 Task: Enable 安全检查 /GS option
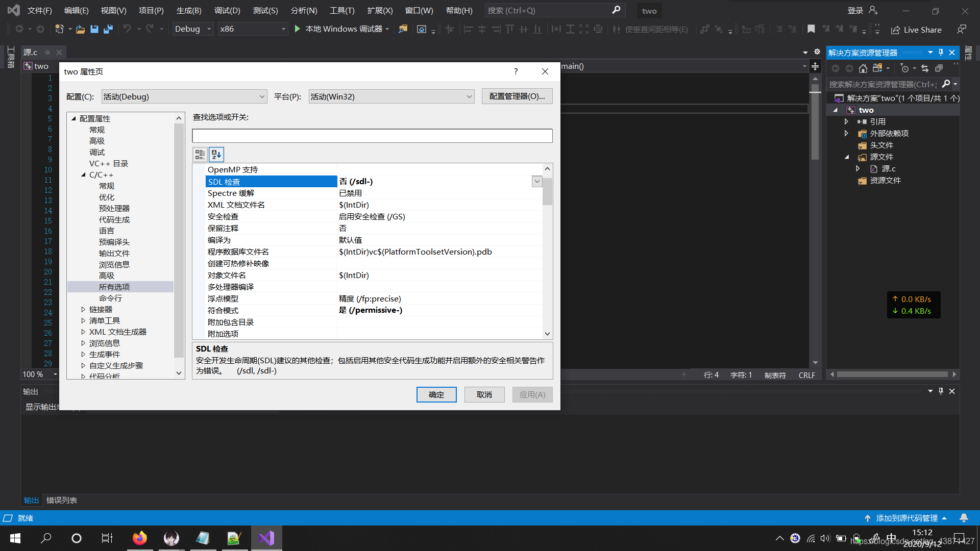(x=372, y=216)
